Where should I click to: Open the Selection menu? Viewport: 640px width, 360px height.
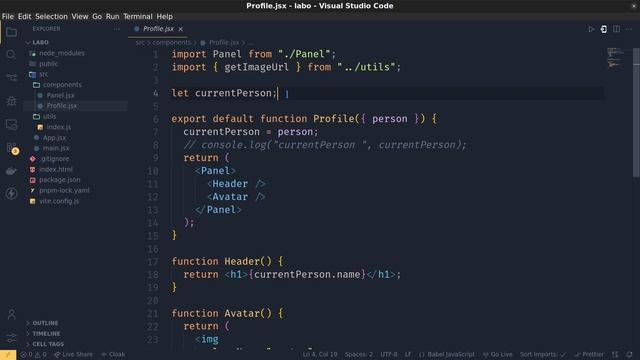coord(51,16)
